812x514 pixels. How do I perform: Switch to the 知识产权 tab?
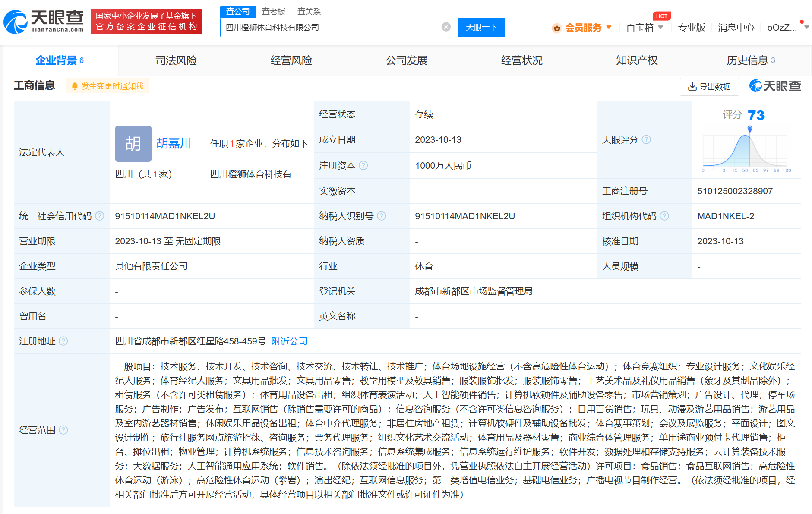pyautogui.click(x=637, y=60)
